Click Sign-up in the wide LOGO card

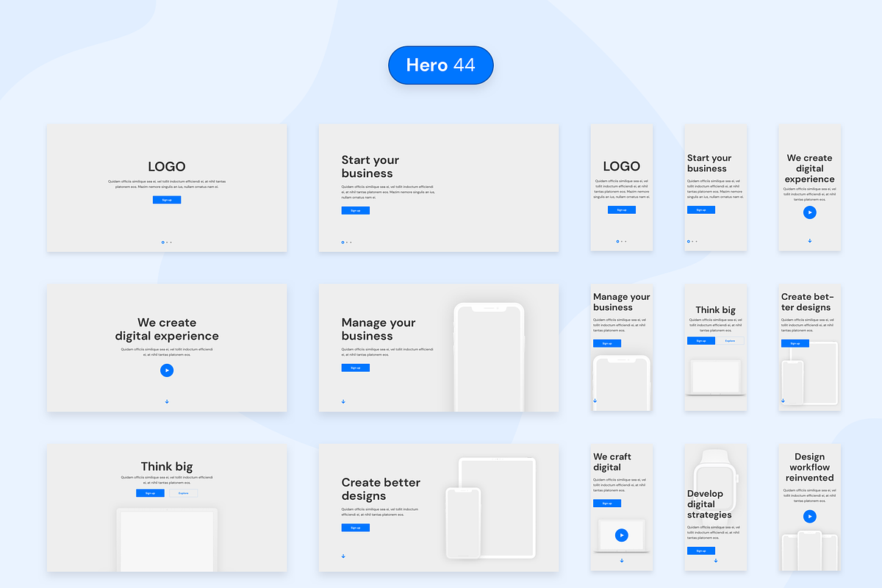[167, 200]
